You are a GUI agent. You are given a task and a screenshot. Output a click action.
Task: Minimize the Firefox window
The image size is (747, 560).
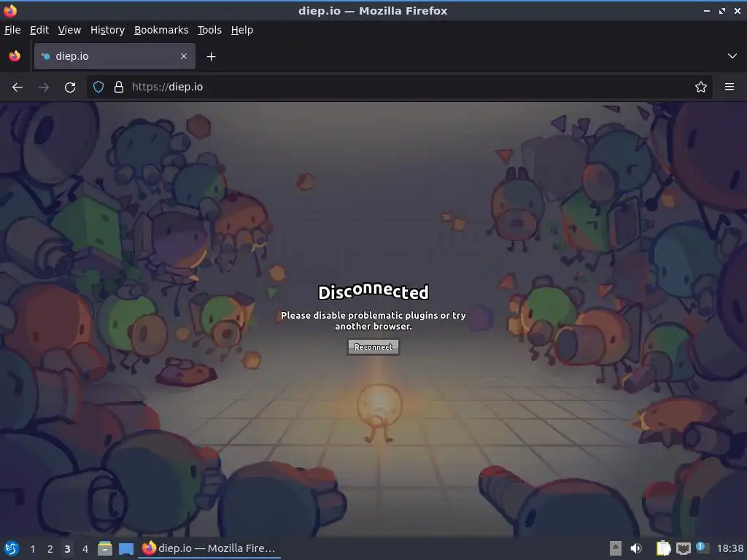tap(707, 10)
